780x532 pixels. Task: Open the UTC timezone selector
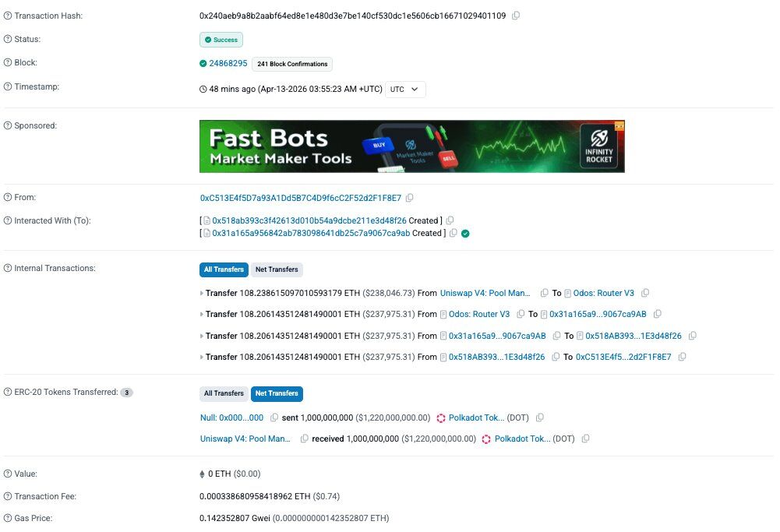(x=404, y=89)
